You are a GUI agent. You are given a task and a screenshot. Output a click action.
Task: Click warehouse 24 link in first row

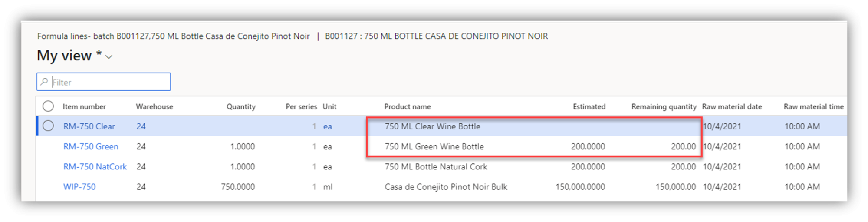tap(141, 126)
